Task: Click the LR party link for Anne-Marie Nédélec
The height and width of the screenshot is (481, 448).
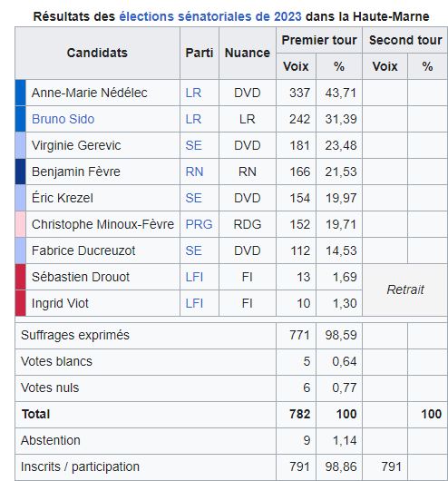Action: pos(193,93)
